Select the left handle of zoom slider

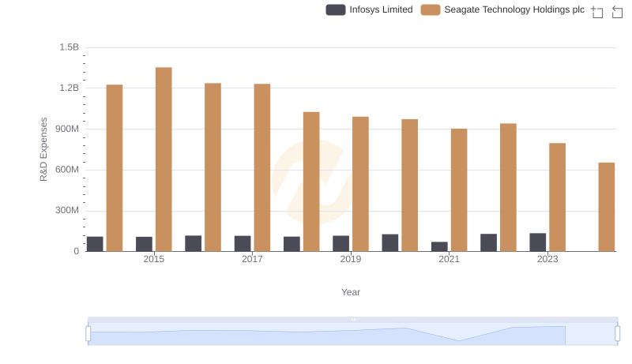[88, 333]
